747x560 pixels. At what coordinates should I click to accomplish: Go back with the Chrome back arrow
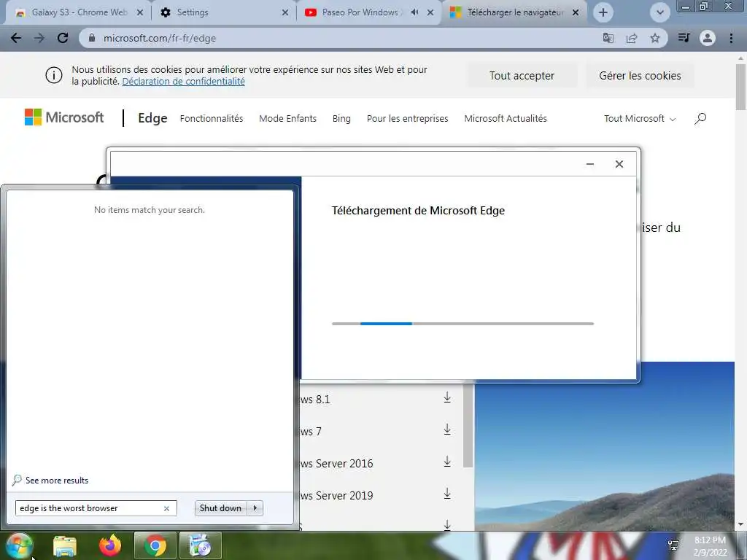[x=16, y=38]
